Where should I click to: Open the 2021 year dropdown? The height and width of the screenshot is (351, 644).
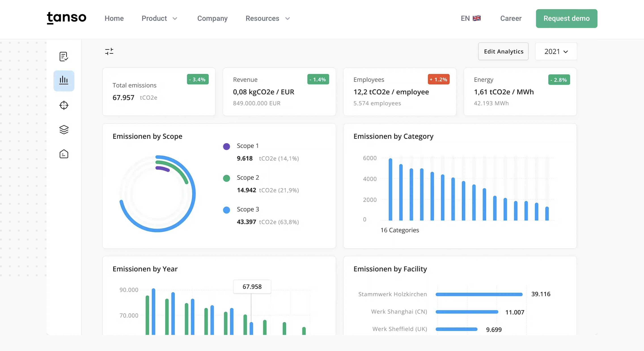tap(556, 51)
